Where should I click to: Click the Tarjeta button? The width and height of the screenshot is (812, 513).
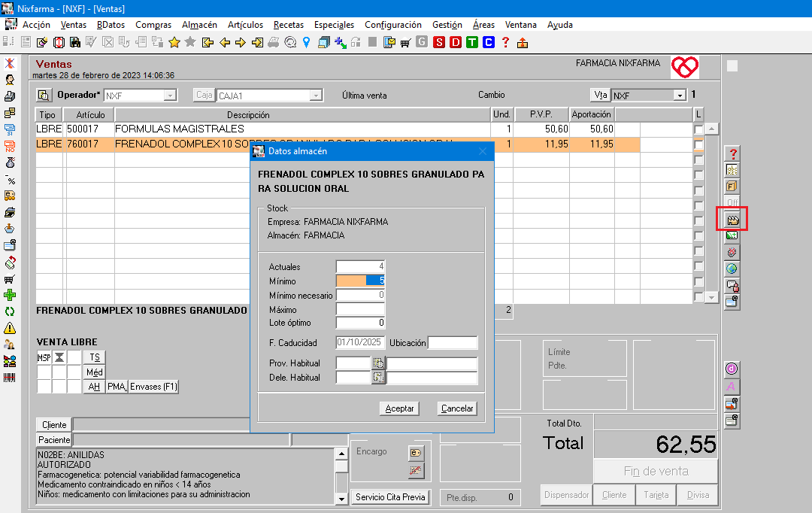(x=656, y=495)
